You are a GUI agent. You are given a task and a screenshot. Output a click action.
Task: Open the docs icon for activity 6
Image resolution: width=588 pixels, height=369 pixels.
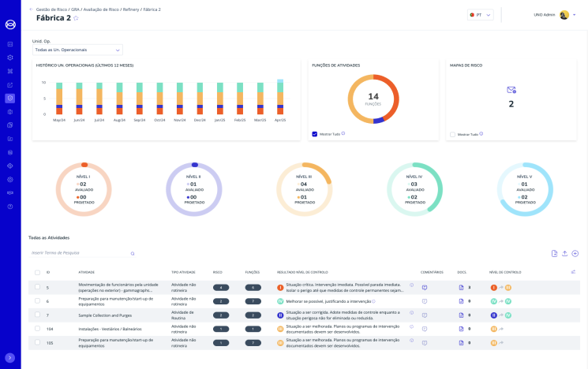(x=462, y=301)
